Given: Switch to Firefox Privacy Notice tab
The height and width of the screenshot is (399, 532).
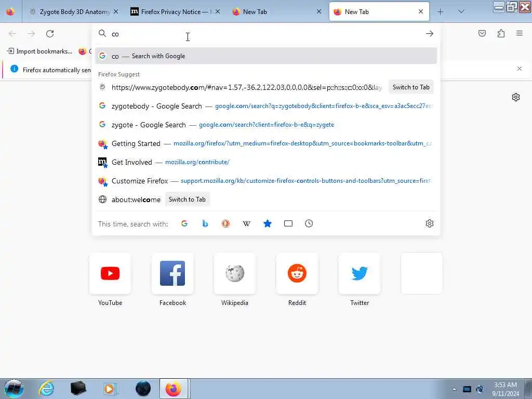Looking at the screenshot, I should (175, 12).
